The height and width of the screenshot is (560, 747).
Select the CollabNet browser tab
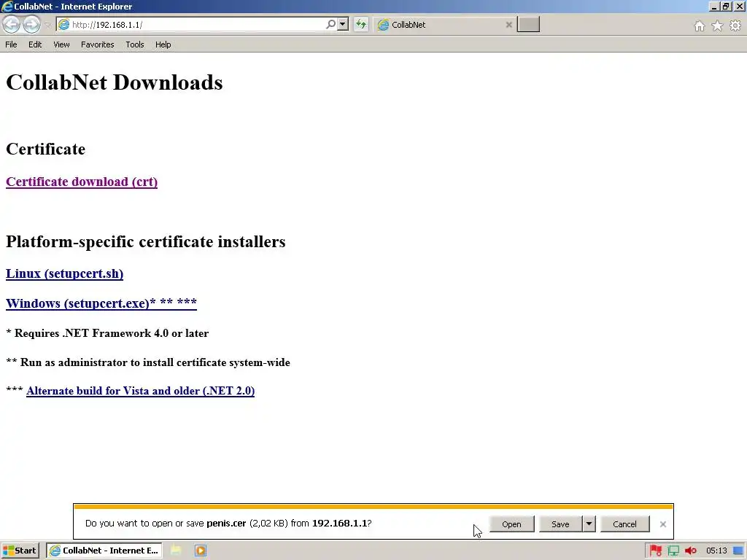[441, 25]
